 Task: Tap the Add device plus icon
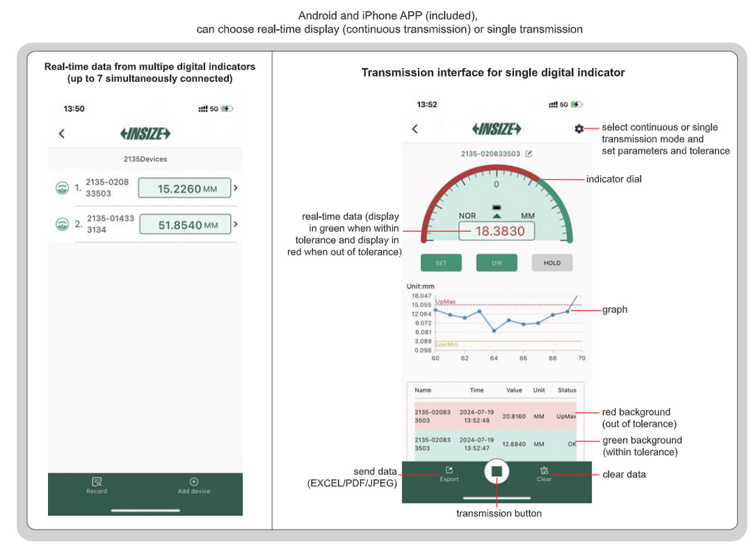pyautogui.click(x=194, y=481)
